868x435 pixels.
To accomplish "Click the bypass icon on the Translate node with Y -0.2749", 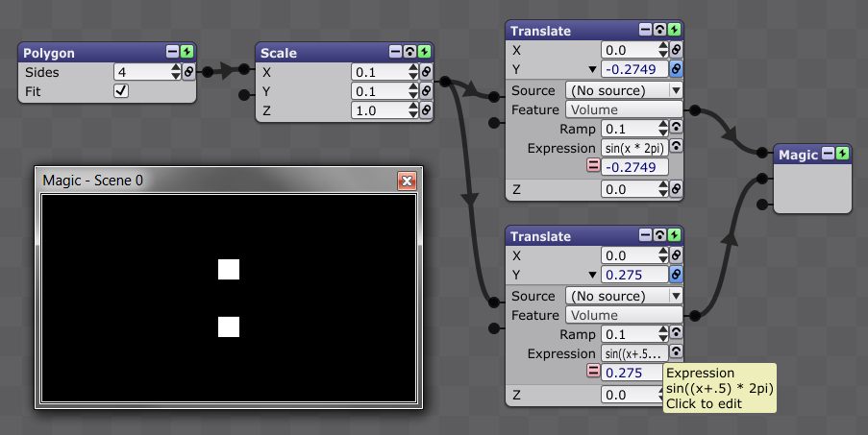I will click(659, 30).
